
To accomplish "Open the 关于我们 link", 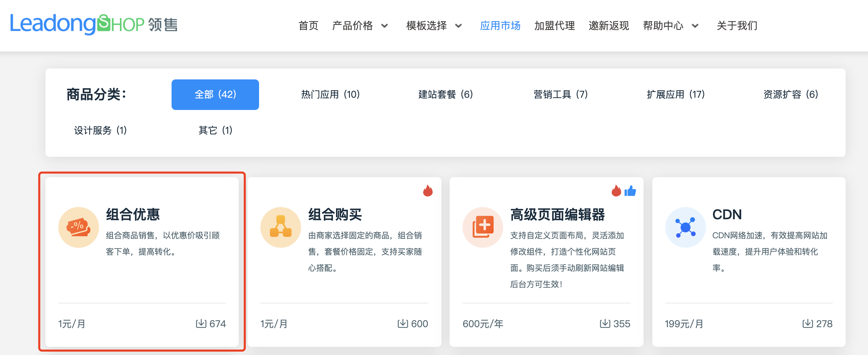I will pyautogui.click(x=737, y=26).
